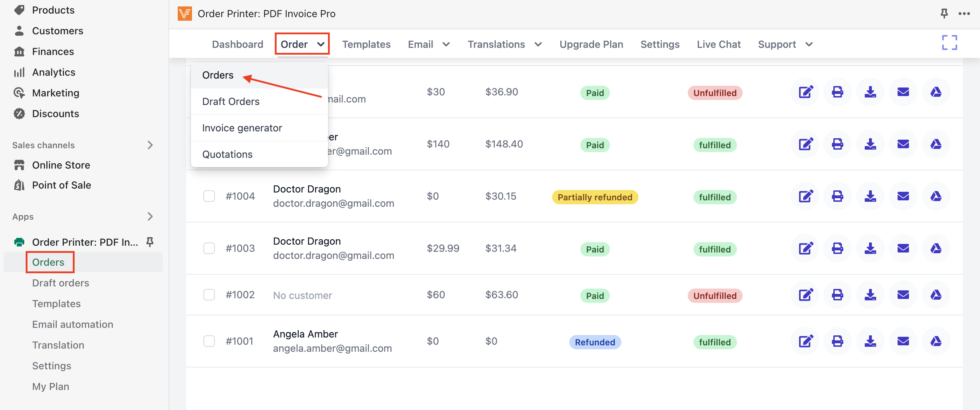Click the fullscreen expand icon
Viewport: 980px width, 410px height.
pyautogui.click(x=949, y=43)
